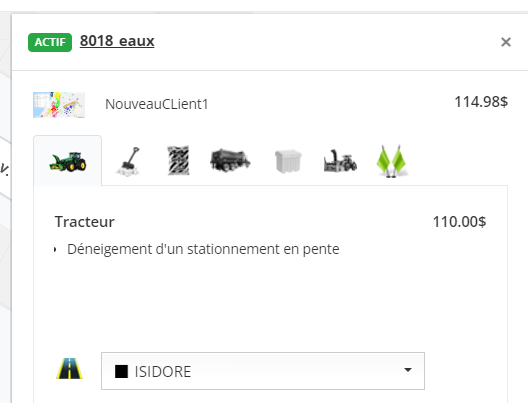Screen dimensions: 528x403
Task: Open the dump trailer tab
Action: tap(230, 160)
